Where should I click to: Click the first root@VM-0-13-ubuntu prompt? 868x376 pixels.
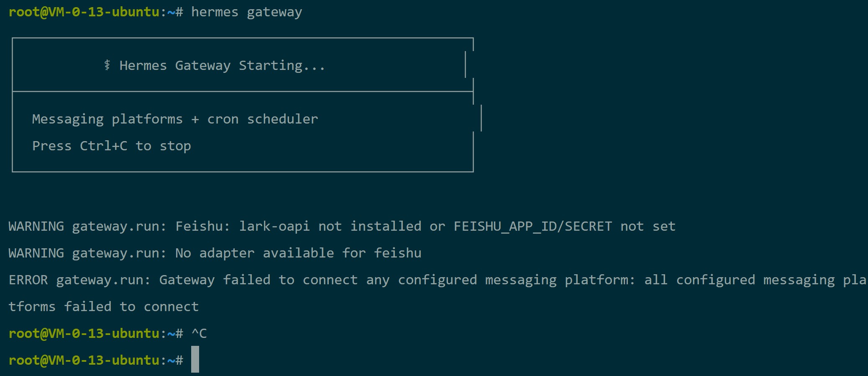pos(96,12)
